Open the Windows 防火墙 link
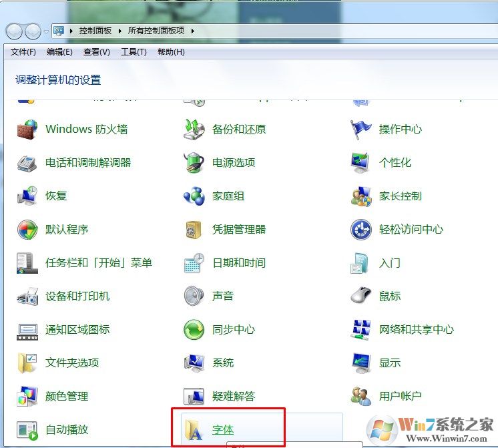The width and height of the screenshot is (498, 448). (86, 130)
